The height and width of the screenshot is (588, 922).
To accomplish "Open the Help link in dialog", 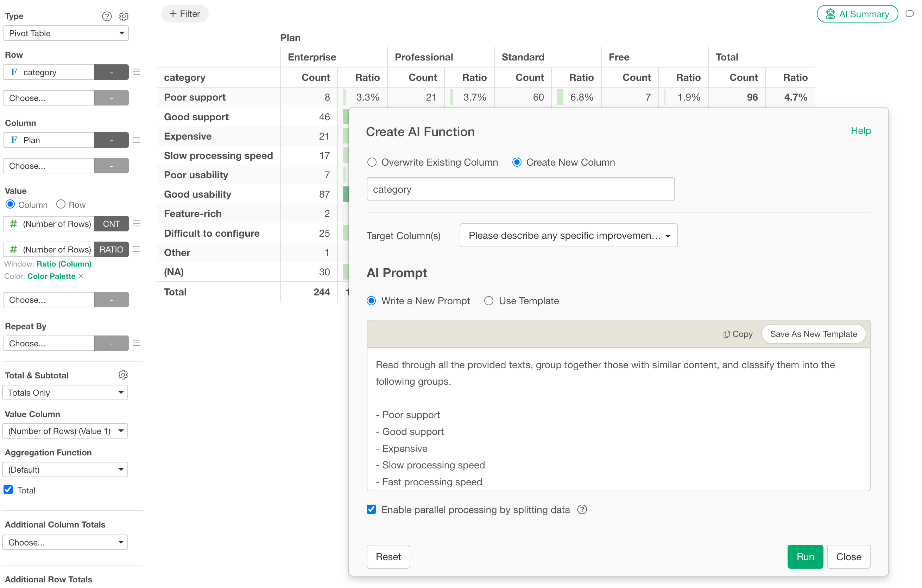I will [x=861, y=130].
